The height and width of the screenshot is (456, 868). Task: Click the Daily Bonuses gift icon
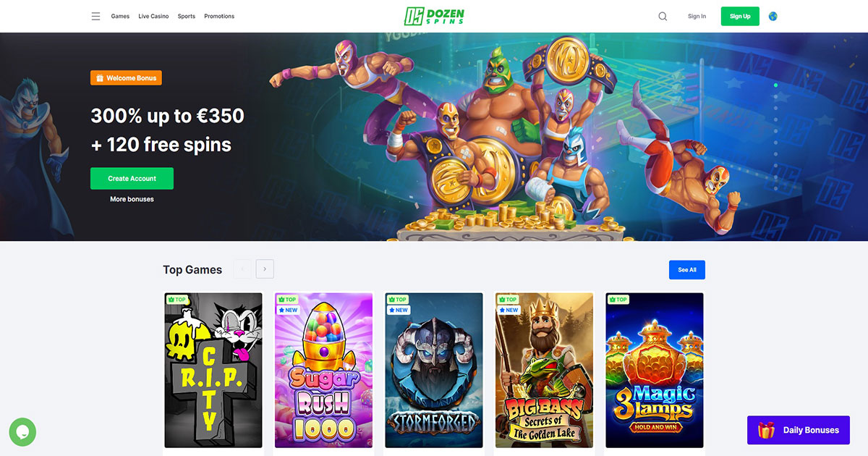tap(766, 430)
